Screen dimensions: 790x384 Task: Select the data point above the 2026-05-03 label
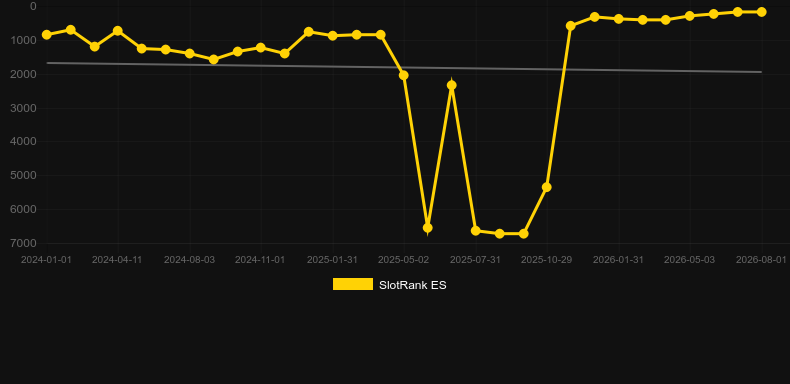pos(690,16)
